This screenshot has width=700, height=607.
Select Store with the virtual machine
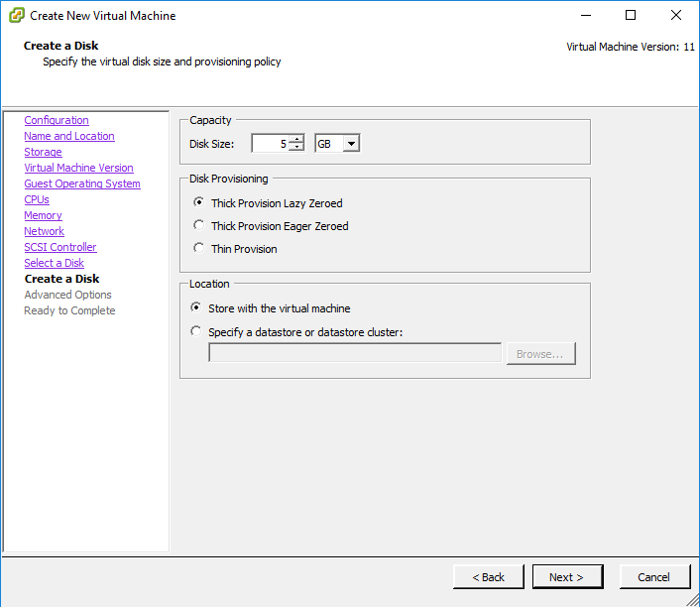[x=196, y=307]
